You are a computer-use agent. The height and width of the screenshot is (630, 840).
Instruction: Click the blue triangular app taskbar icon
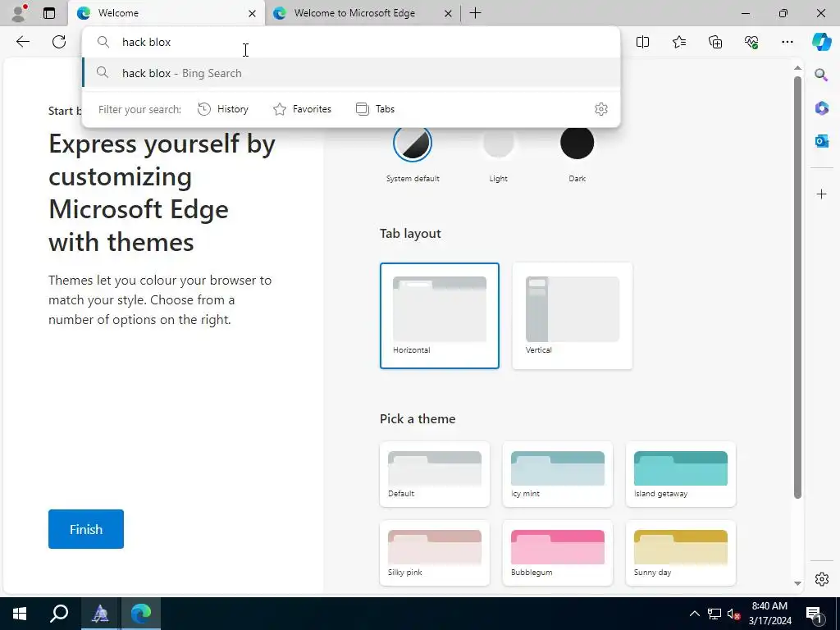[x=100, y=614]
